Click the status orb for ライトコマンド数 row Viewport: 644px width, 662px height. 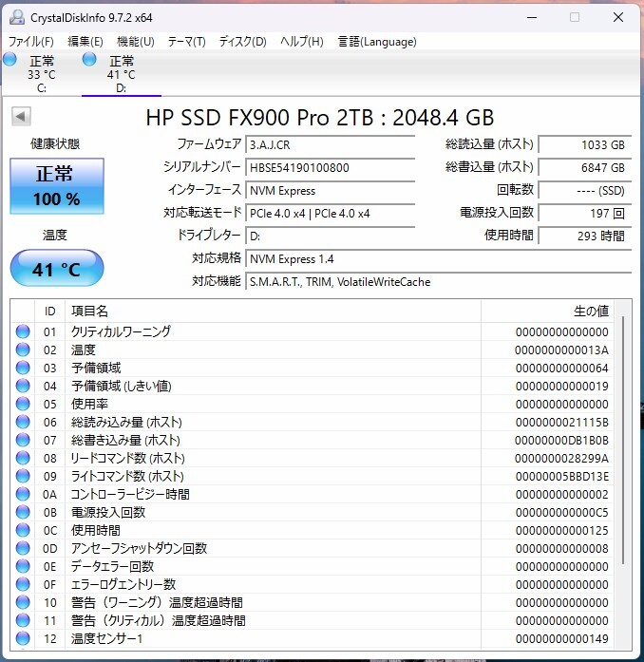(x=23, y=476)
